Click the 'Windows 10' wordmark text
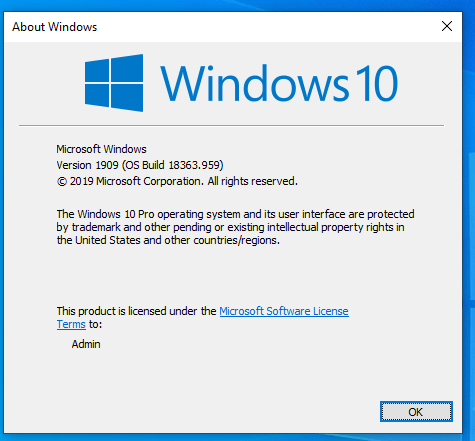Screen dimensions: 475x441 pyautogui.click(x=279, y=83)
